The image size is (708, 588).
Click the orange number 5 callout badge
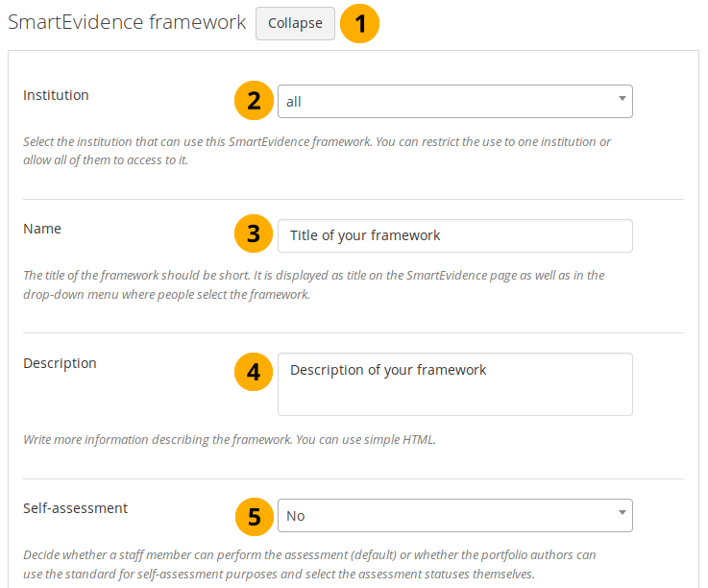coord(254,516)
